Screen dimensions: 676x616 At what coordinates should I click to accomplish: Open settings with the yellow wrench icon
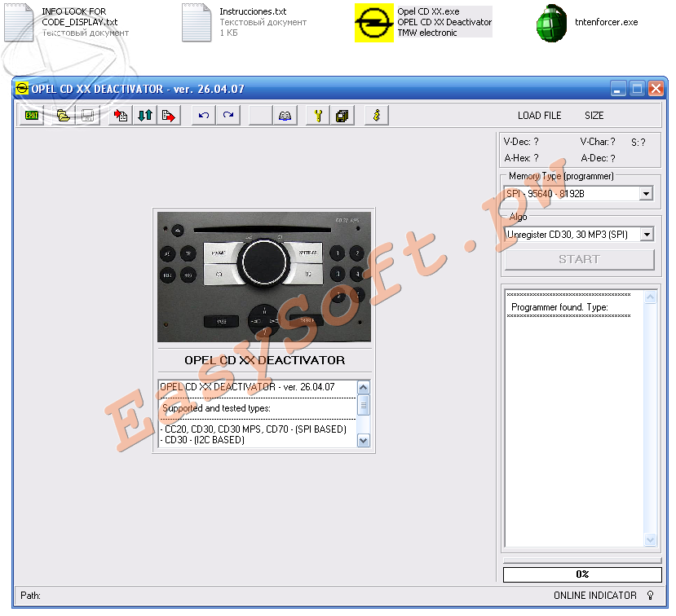click(318, 116)
